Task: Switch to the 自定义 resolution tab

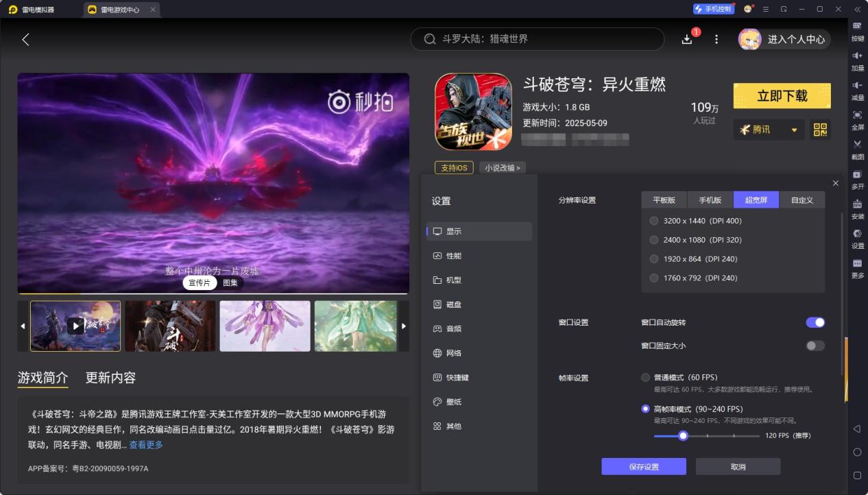Action: (802, 200)
